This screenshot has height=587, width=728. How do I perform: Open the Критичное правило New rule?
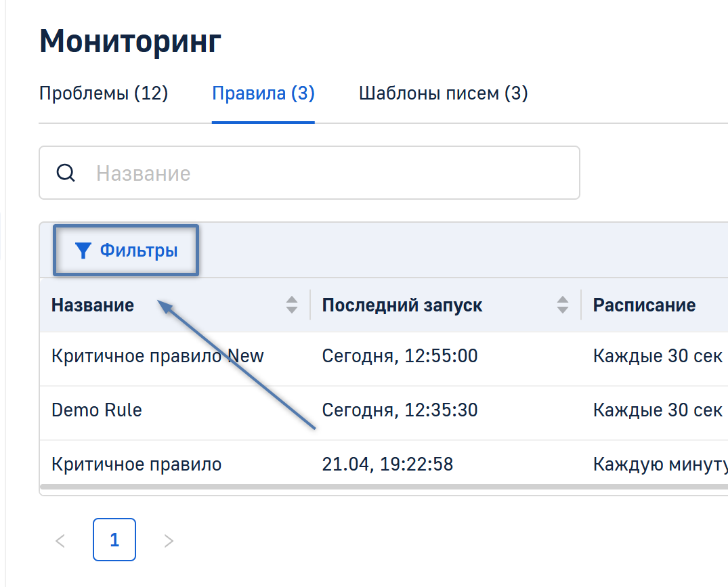coord(157,356)
